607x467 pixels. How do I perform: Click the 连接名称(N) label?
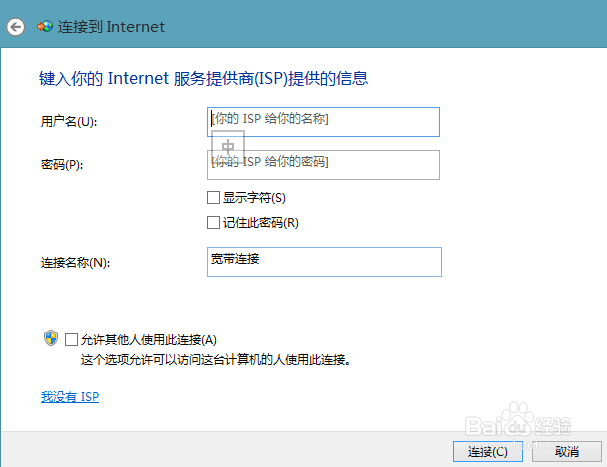[75, 263]
